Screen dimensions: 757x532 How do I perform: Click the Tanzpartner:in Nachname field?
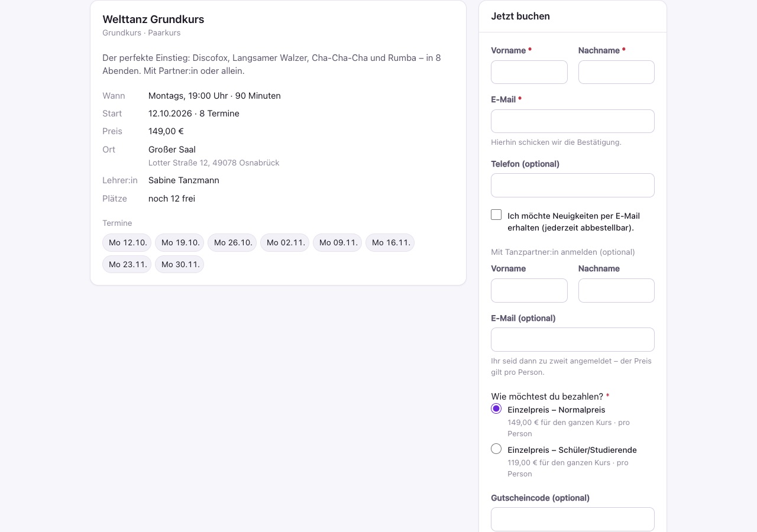point(616,290)
